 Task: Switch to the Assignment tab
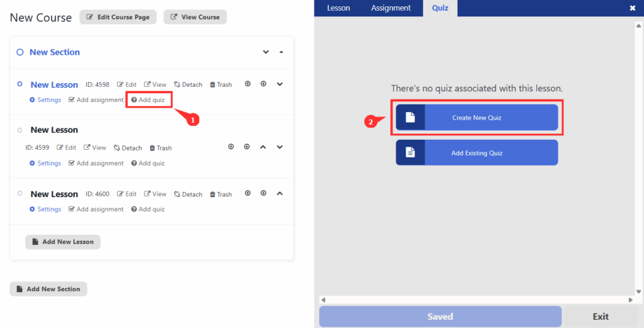pyautogui.click(x=391, y=8)
